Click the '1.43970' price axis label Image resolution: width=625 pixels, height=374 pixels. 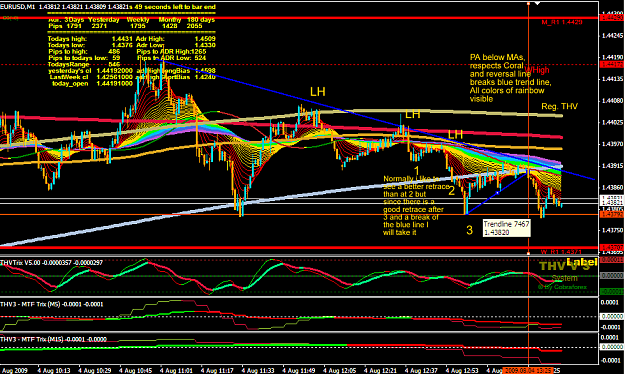point(612,144)
